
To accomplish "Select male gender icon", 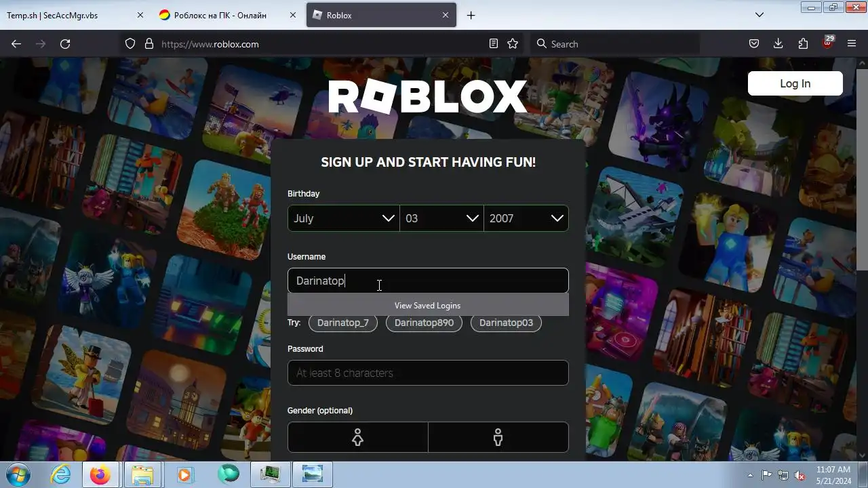I will pos(498,437).
